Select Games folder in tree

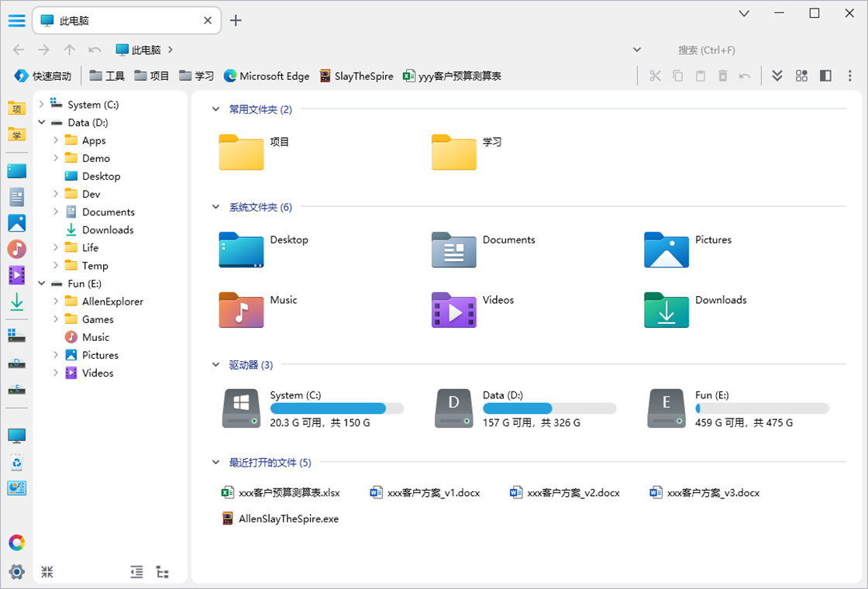tap(89, 319)
